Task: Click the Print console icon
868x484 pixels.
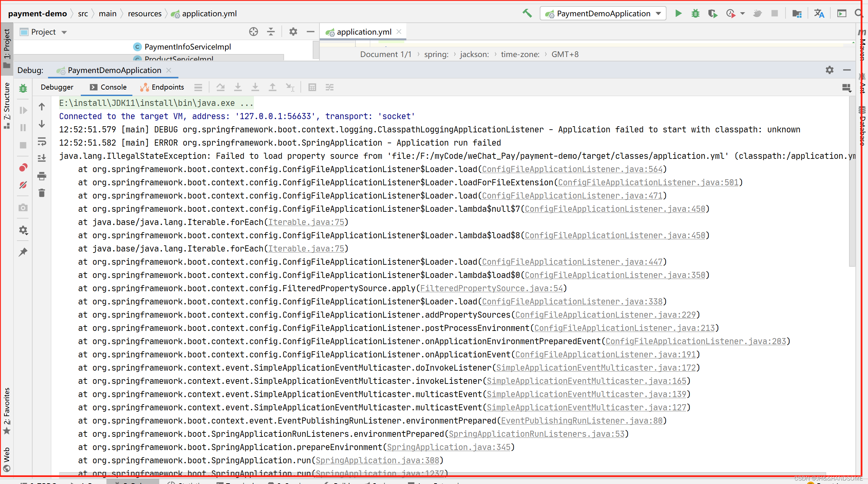Action: coord(42,176)
